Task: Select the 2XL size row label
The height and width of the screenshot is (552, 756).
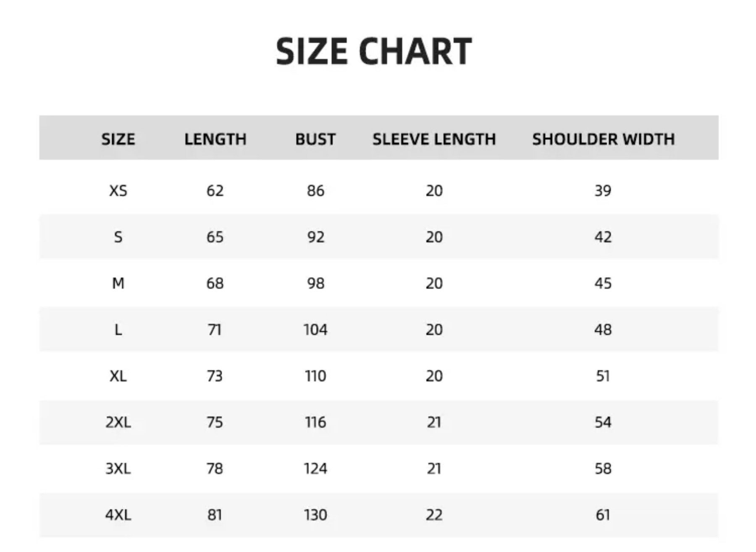Action: tap(118, 422)
